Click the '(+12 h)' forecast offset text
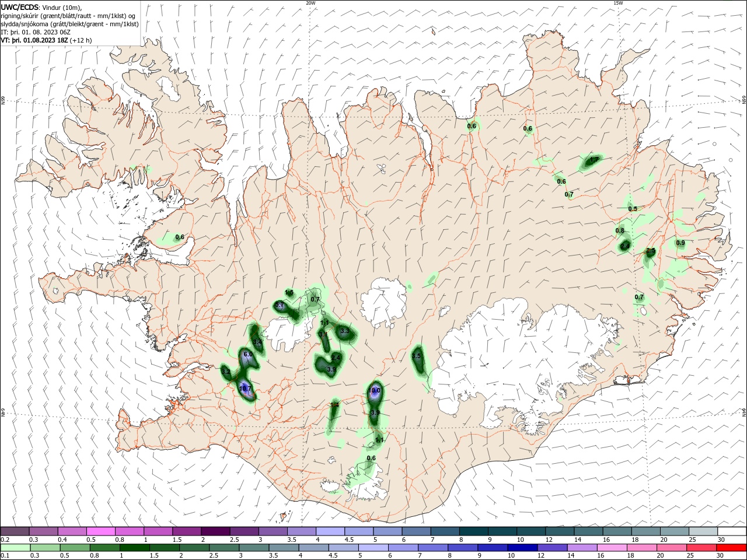The width and height of the screenshot is (747, 560). pyautogui.click(x=81, y=40)
